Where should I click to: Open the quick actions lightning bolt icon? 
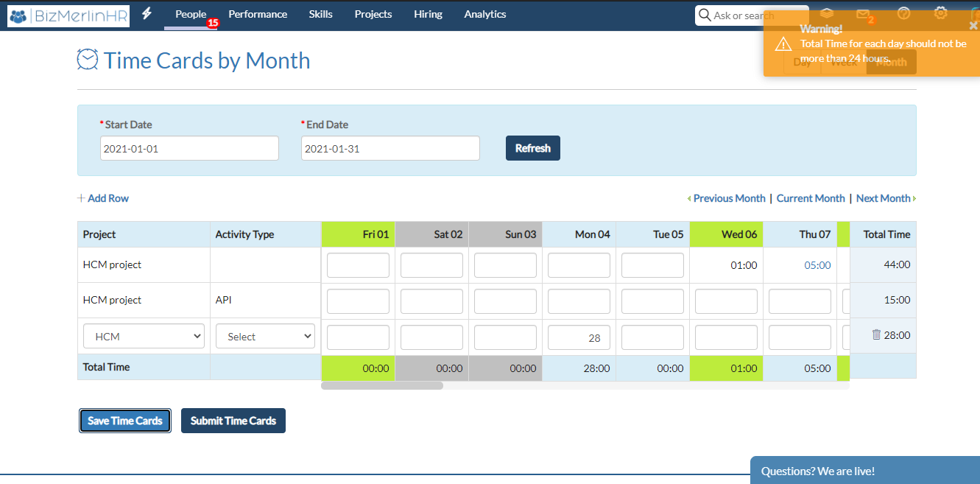[x=147, y=14]
